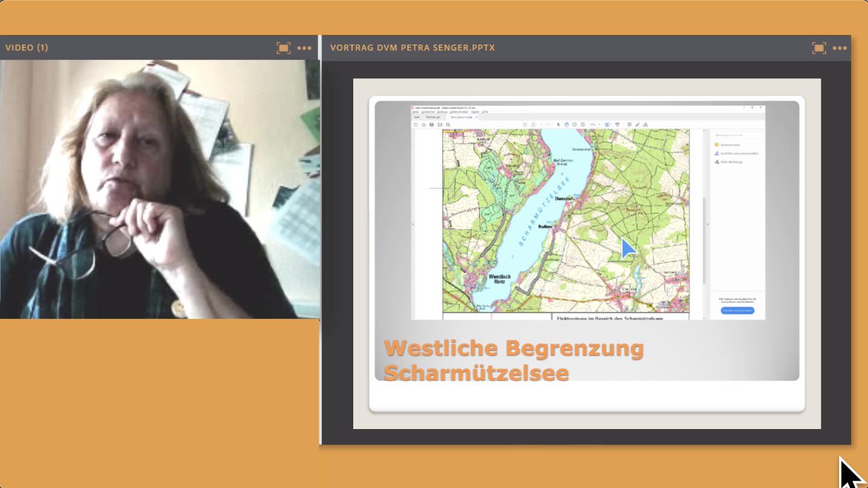Maximize the Vortrag DVM Petra Senger share pod
Image resolution: width=868 pixels, height=488 pixels.
(819, 48)
